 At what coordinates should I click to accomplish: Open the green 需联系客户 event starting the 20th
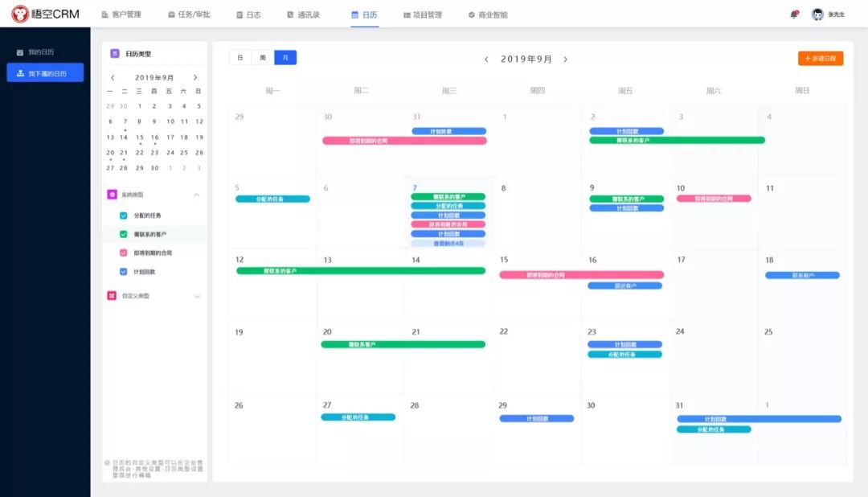coord(403,345)
